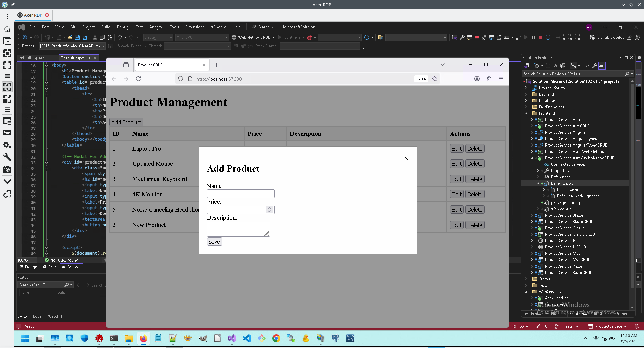Click the Price spinner arrows in the modal
Image resolution: width=644 pixels, height=348 pixels.
269,210
